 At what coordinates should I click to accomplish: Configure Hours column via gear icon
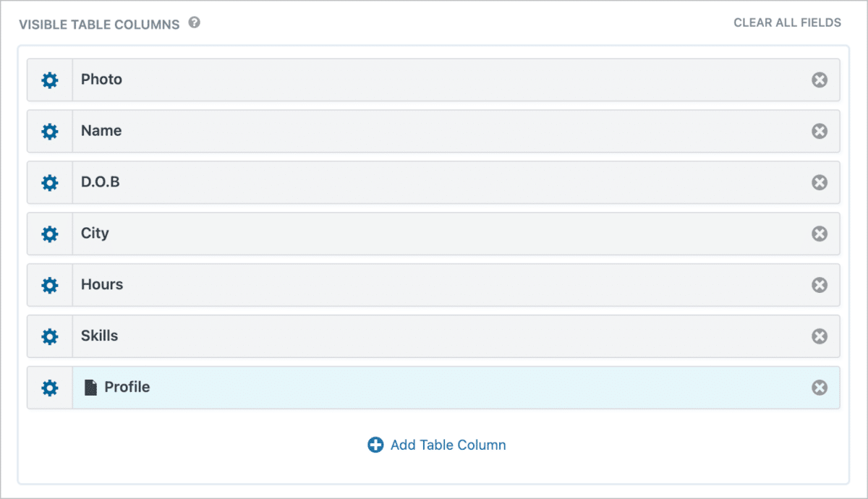point(49,286)
